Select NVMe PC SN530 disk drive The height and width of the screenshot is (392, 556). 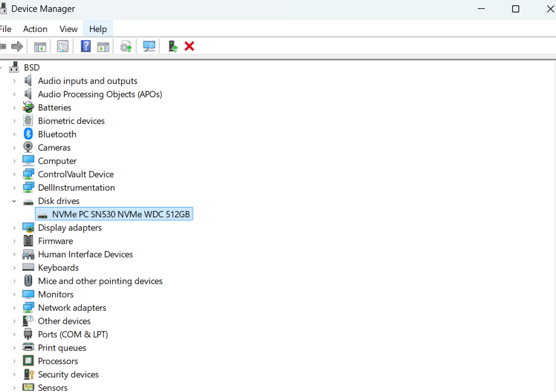[x=120, y=214]
